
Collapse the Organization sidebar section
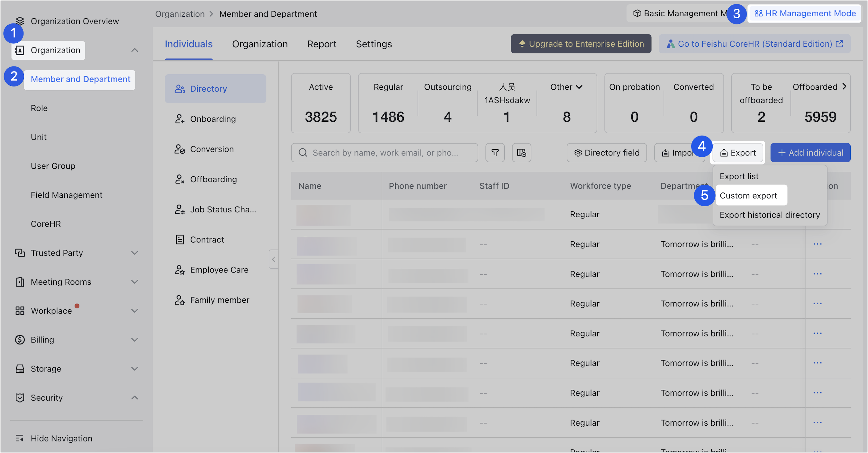click(134, 50)
